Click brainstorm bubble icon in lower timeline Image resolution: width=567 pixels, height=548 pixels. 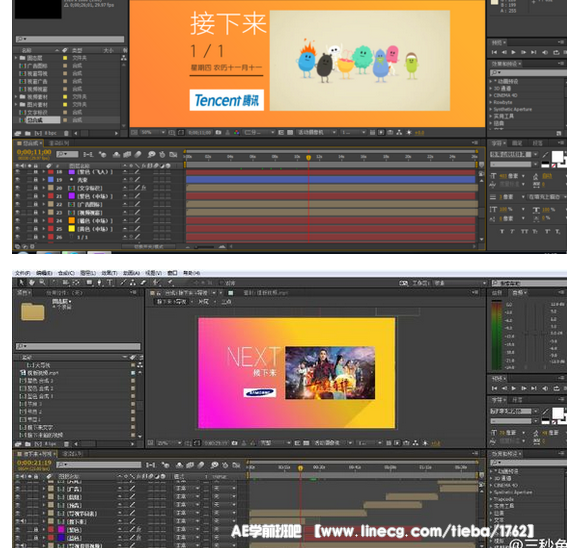click(x=214, y=465)
